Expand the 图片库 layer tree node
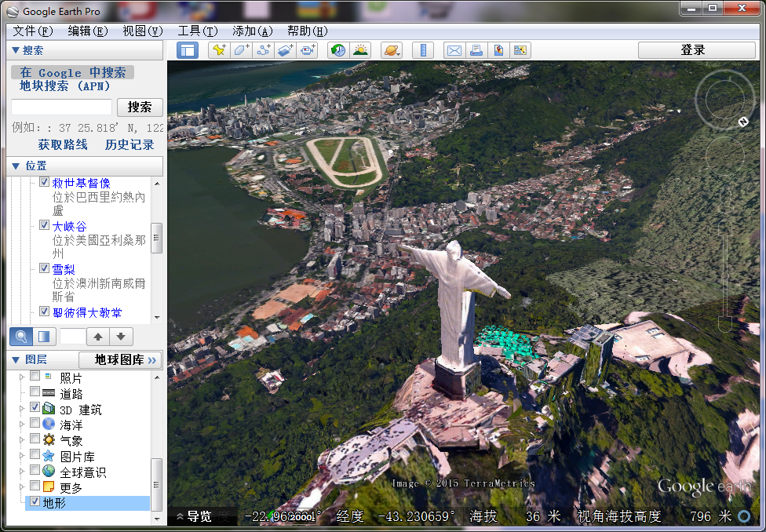This screenshot has height=532, width=766. [21, 455]
